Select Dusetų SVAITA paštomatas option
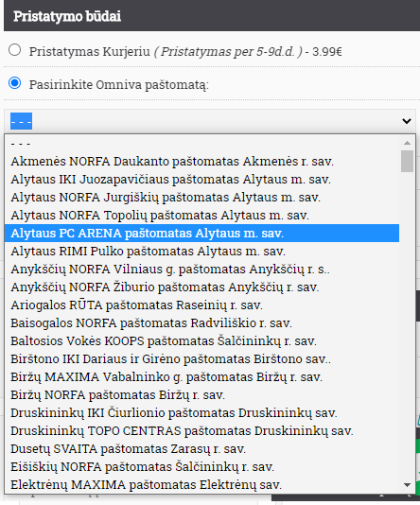 coord(201,449)
